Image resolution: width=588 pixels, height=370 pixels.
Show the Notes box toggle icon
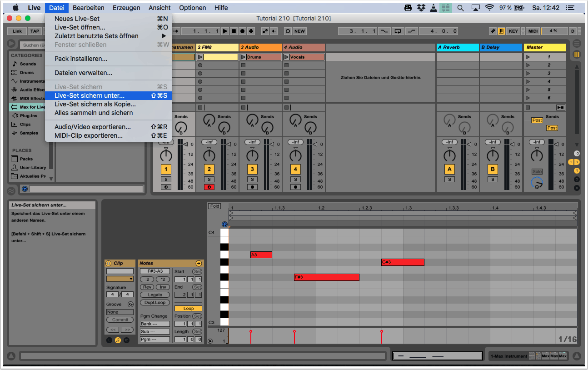click(x=118, y=340)
